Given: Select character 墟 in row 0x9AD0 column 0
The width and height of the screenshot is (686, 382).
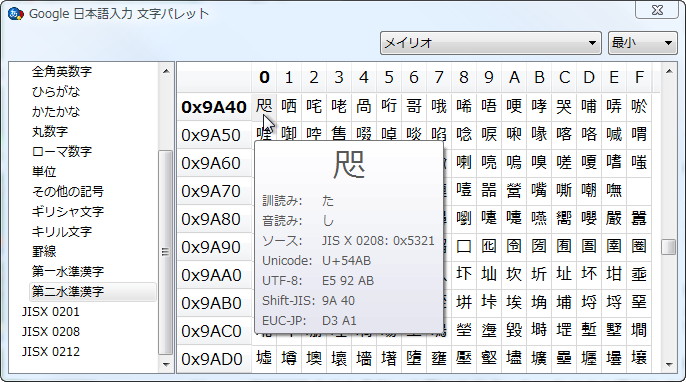Looking at the screenshot, I should [264, 358].
